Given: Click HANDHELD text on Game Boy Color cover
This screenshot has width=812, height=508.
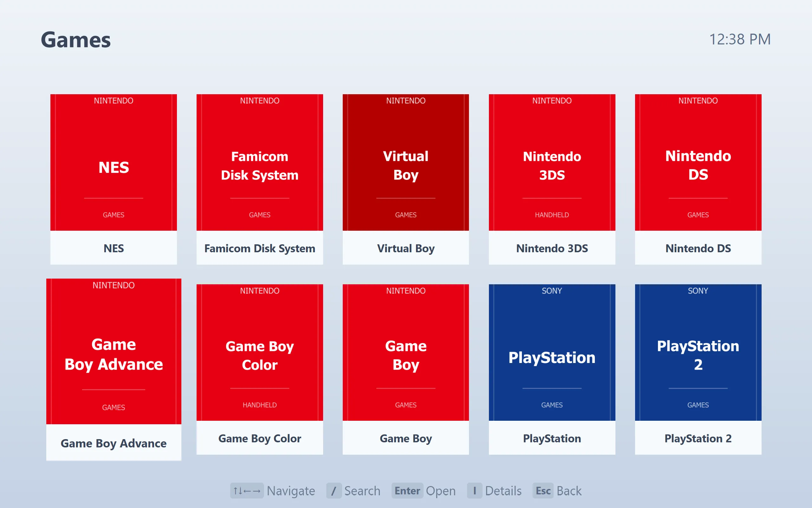Looking at the screenshot, I should (x=259, y=405).
